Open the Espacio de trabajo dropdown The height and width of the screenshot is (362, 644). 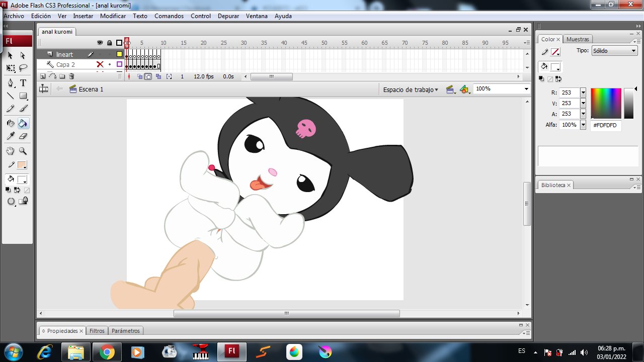click(x=411, y=89)
